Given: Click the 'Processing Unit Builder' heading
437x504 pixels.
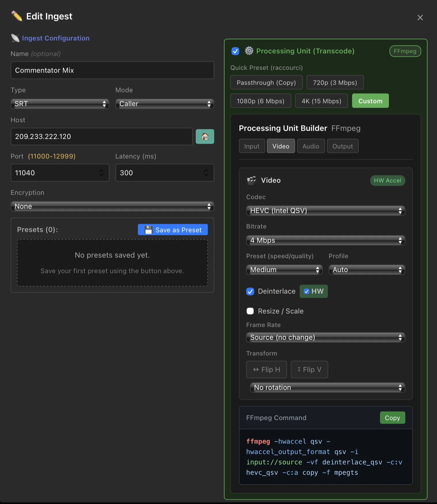Looking at the screenshot, I should click(x=283, y=128).
